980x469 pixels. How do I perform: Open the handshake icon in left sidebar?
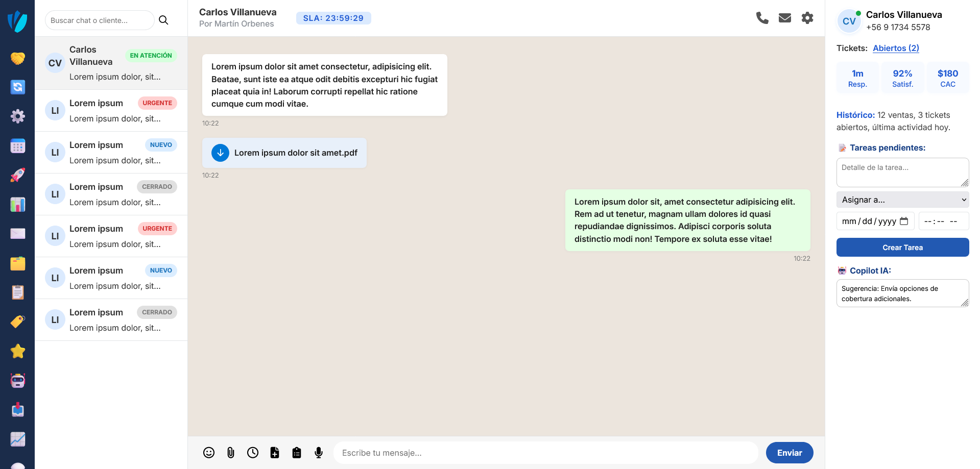tap(17, 58)
